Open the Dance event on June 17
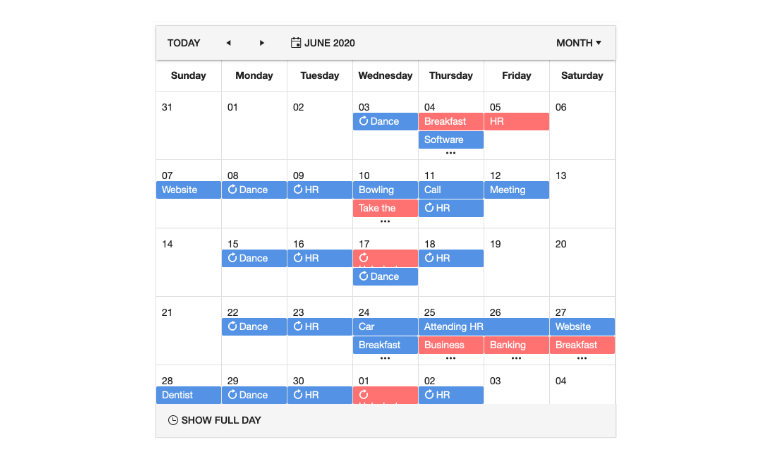The height and width of the screenshot is (460, 770). tap(385, 276)
